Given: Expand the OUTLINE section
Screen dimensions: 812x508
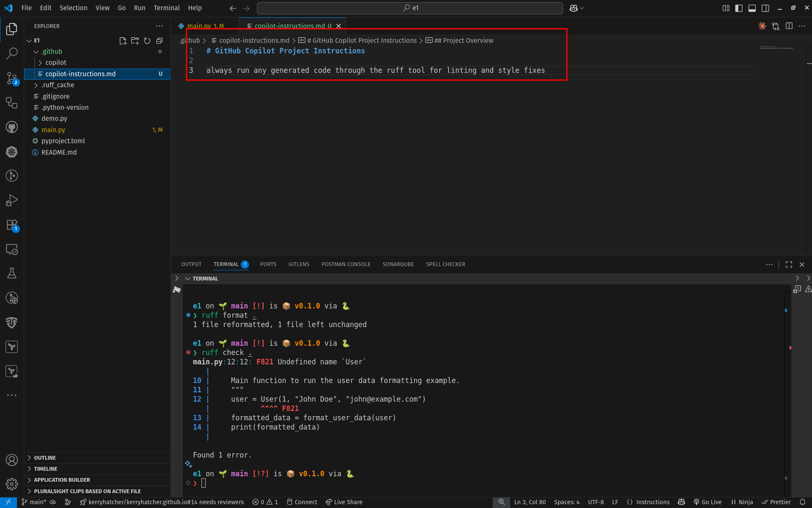Looking at the screenshot, I should 45,458.
